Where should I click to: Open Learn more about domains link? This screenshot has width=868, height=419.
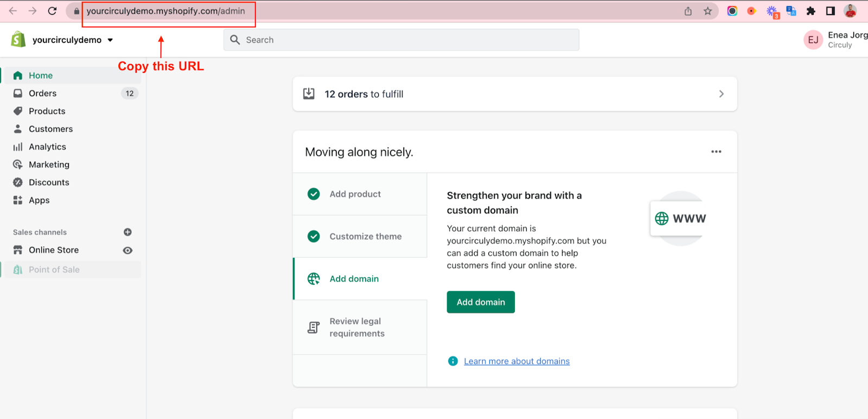tap(517, 361)
